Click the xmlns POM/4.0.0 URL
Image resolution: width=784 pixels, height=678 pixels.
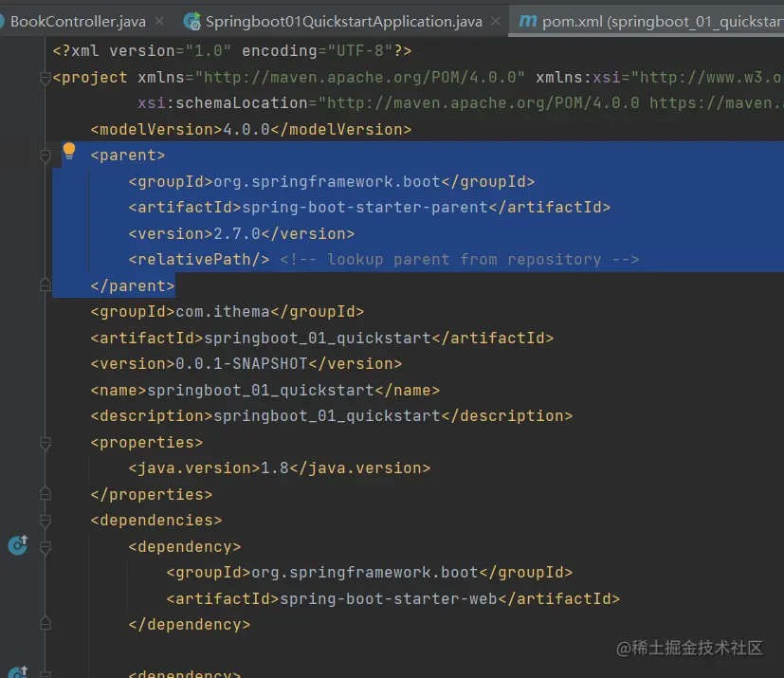(360, 78)
